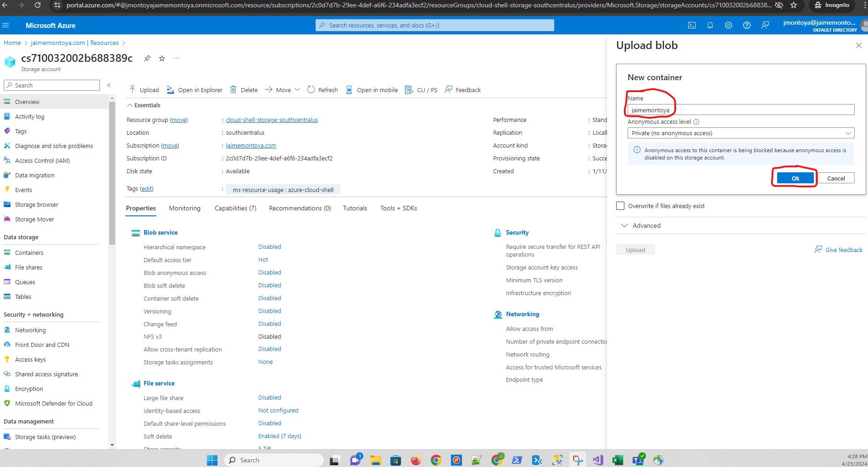Collapse the left sidebar menu
This screenshot has height=467, width=868.
[109, 85]
